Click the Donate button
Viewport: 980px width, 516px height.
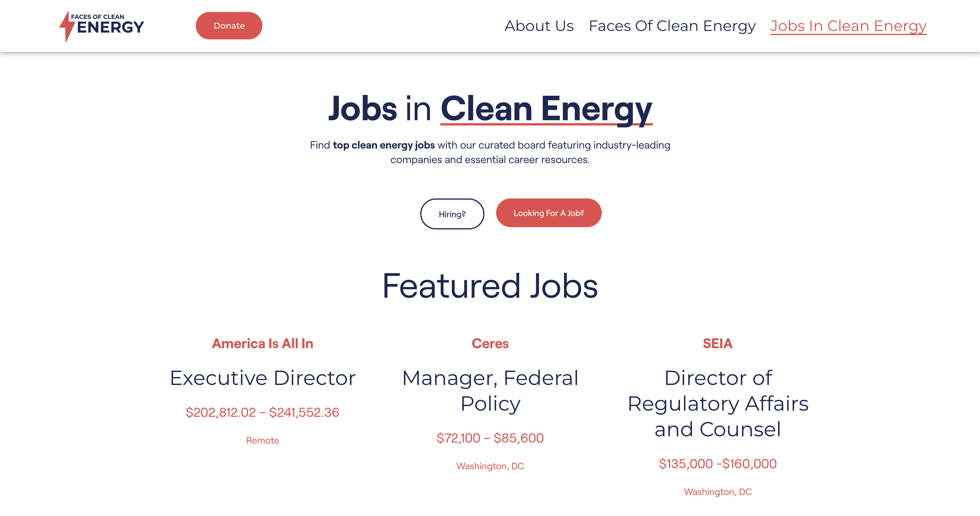229,25
